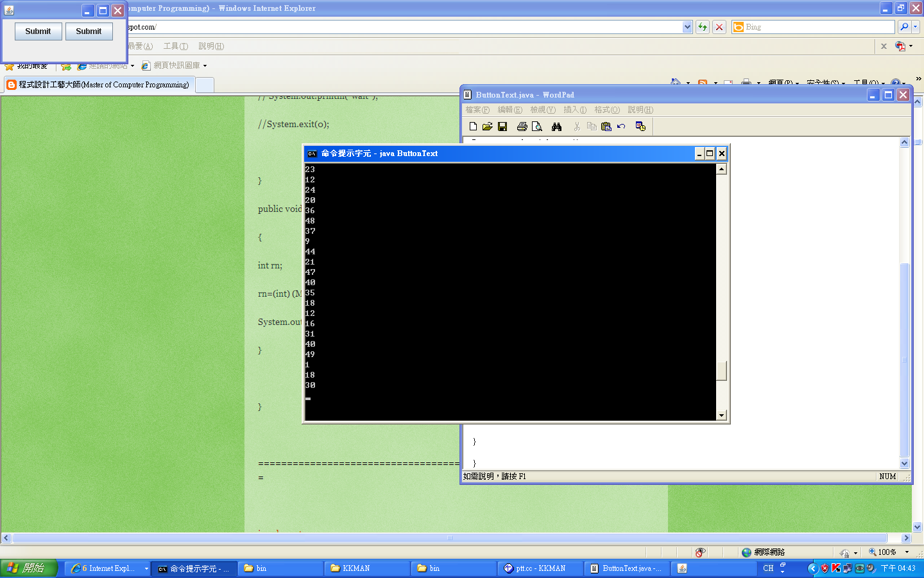Refresh the page with the refresh icon
This screenshot has width=924, height=578.
(703, 27)
